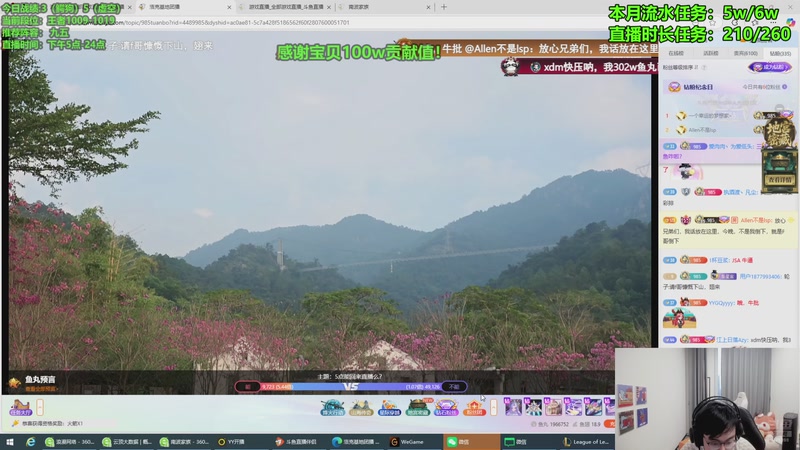This screenshot has height=450, width=800.
Task: Open League of Legends taskbar item
Action: pos(586,442)
